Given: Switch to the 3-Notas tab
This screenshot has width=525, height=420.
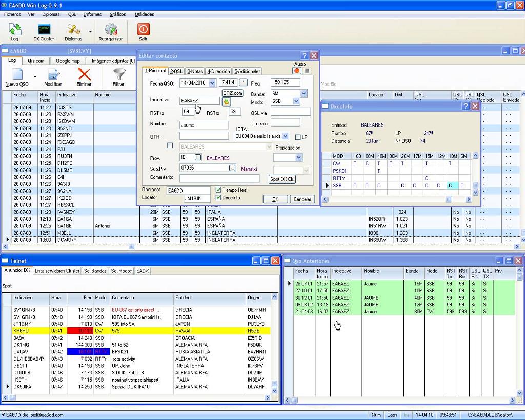Looking at the screenshot, I should click(195, 71).
